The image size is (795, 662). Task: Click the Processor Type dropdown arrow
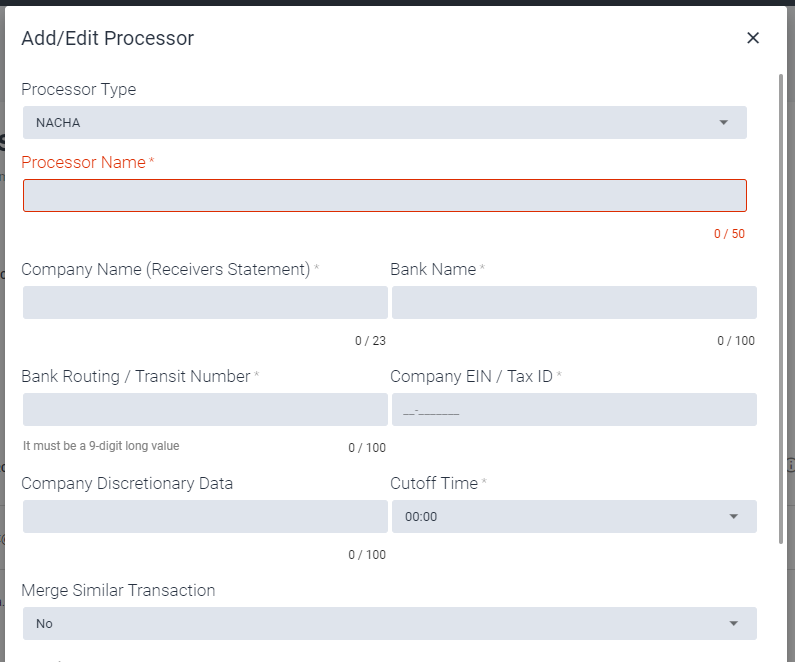coord(724,123)
